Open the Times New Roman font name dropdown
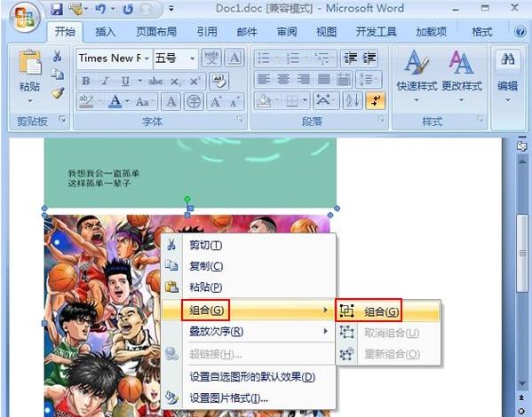Image resolution: width=532 pixels, height=417 pixels. point(147,59)
